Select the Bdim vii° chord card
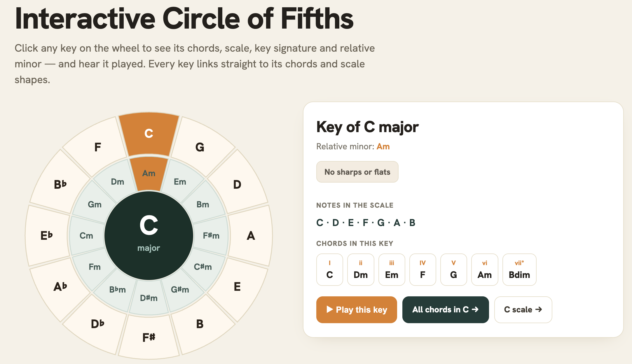 click(x=519, y=269)
